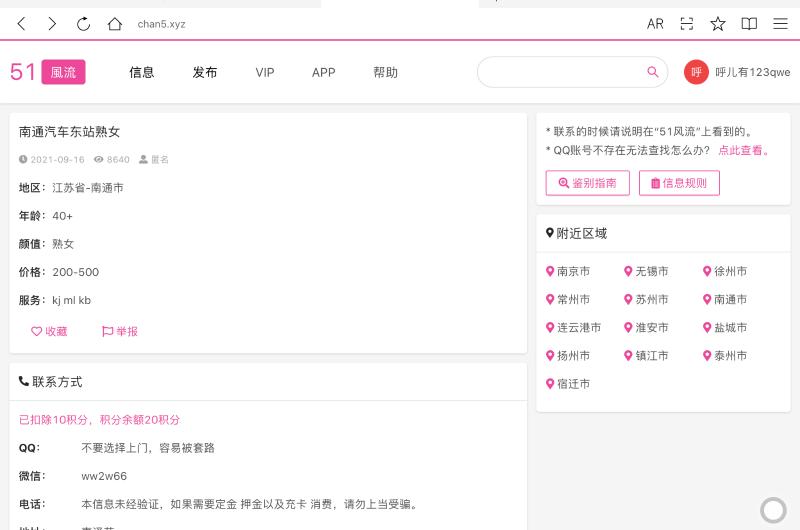
Task: Click the search magnifier icon
Action: [653, 72]
